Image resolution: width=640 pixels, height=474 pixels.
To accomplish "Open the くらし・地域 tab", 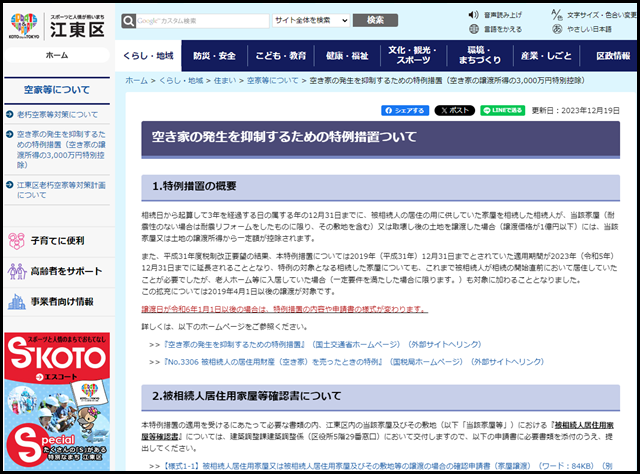I will (x=148, y=56).
